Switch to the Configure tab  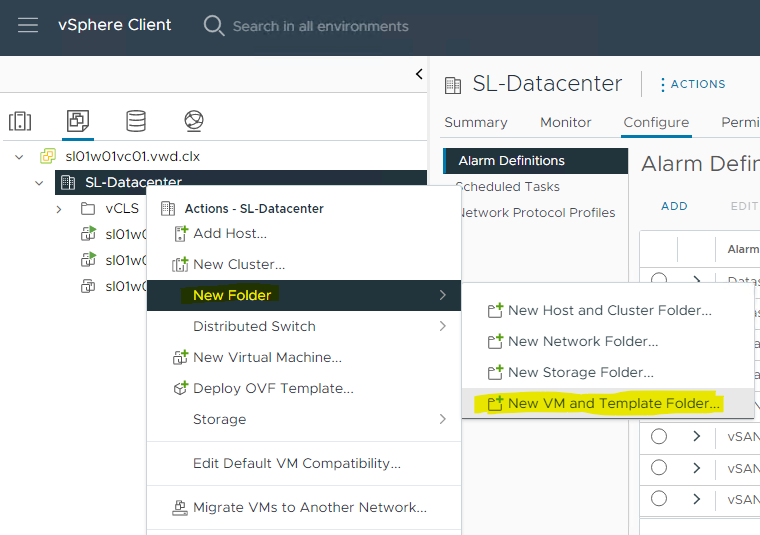coord(656,122)
